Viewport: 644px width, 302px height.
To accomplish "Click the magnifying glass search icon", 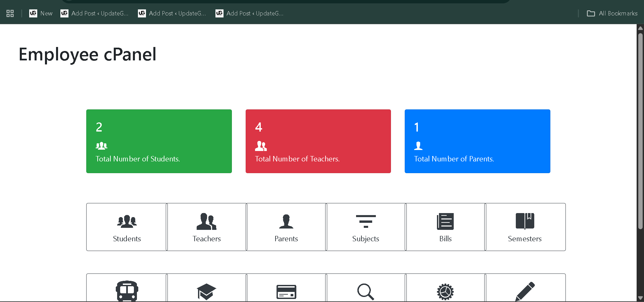I will 365,291.
